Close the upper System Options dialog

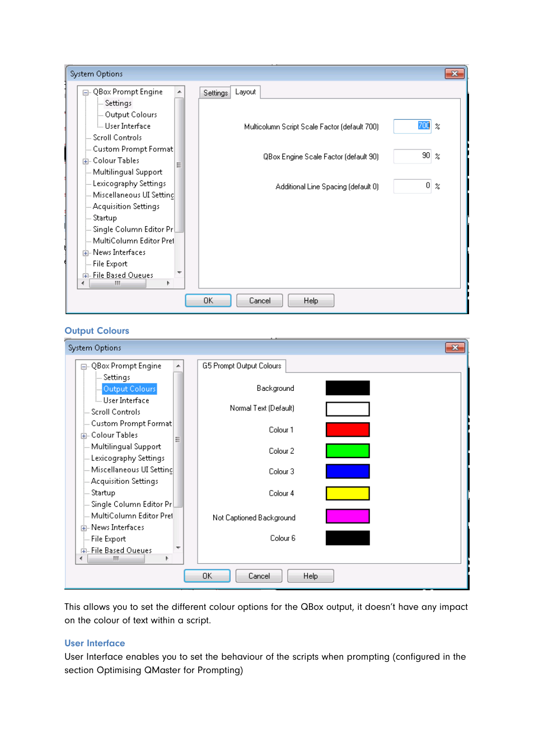point(455,73)
